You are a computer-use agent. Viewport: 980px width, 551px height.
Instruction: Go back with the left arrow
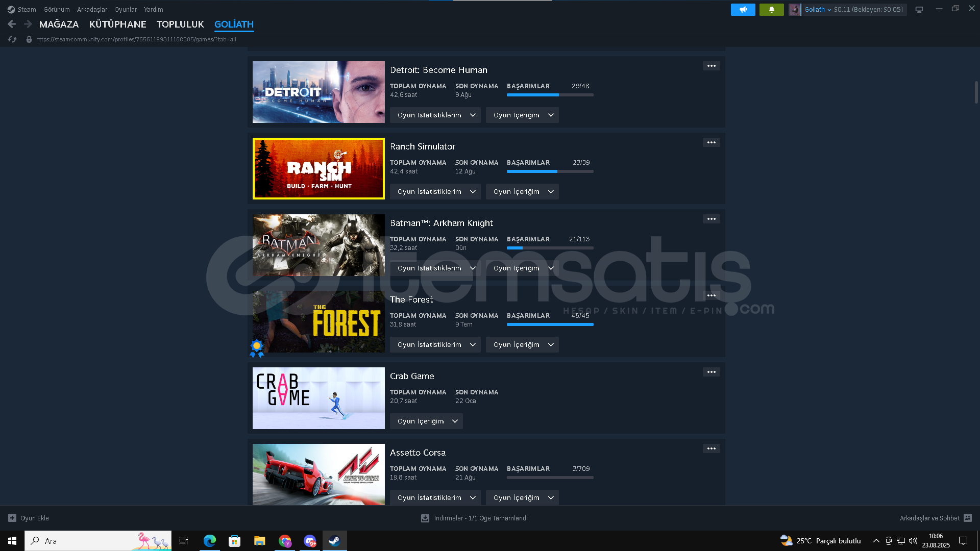12,24
